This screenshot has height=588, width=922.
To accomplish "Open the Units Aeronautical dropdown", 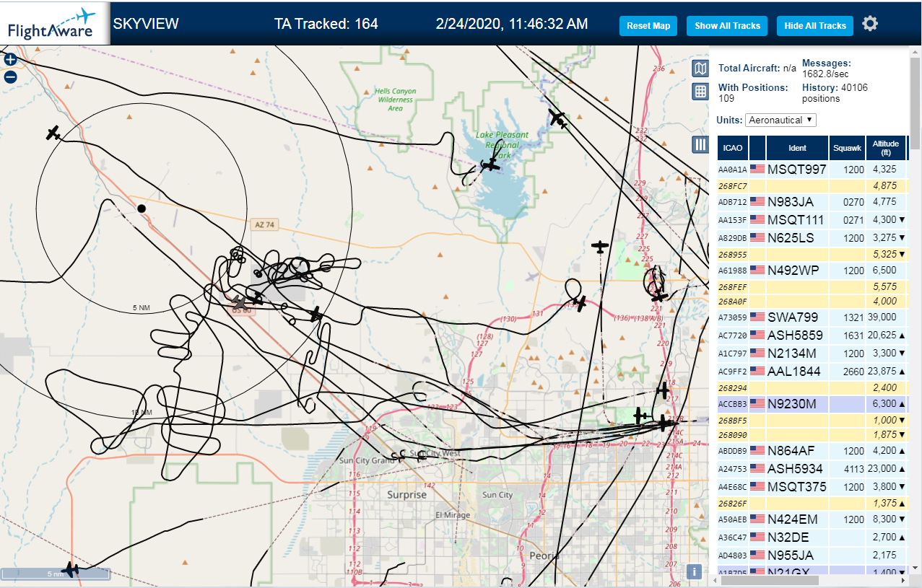I will (780, 120).
